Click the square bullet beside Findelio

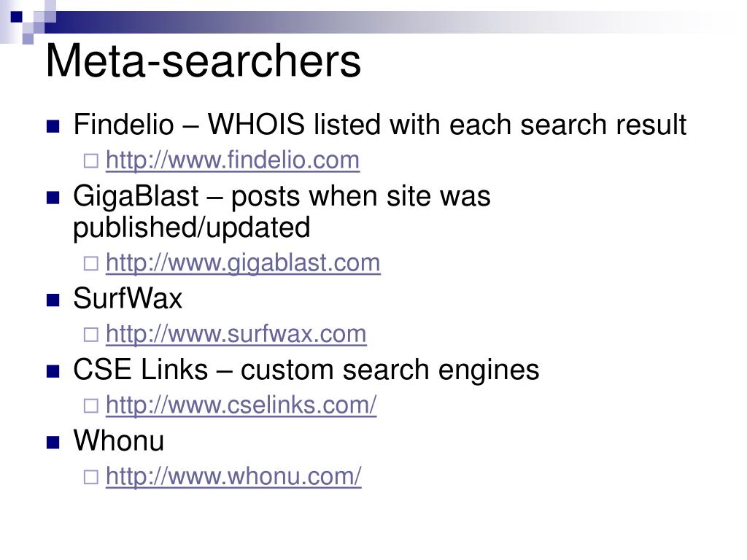tap(53, 126)
